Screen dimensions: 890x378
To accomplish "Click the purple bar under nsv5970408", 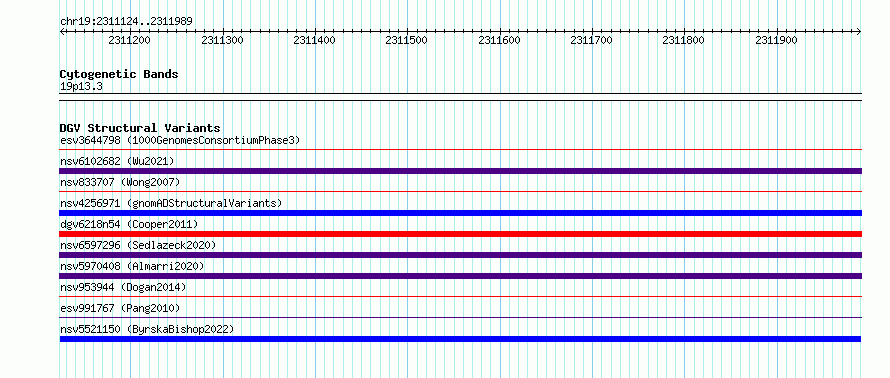I will tap(460, 276).
